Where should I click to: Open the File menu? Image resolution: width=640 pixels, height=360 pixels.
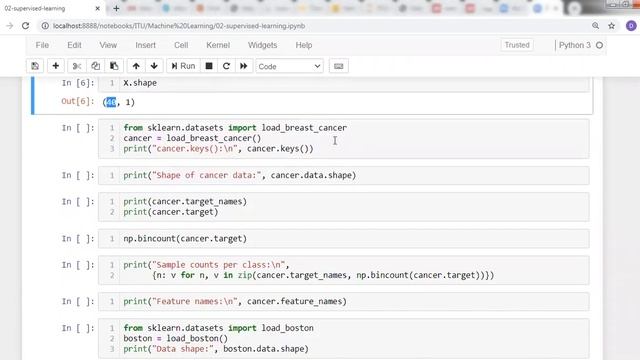42,45
